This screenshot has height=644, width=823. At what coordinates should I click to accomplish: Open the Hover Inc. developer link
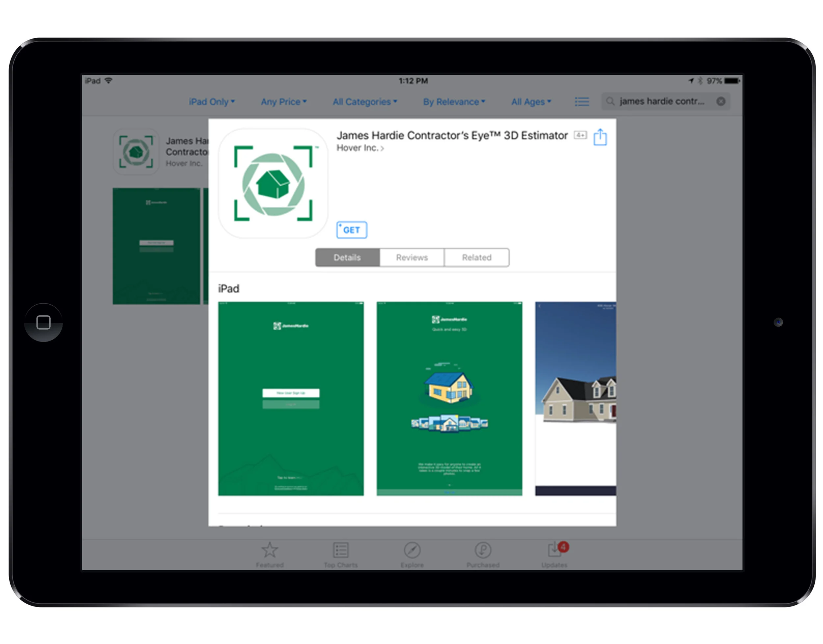(x=360, y=148)
